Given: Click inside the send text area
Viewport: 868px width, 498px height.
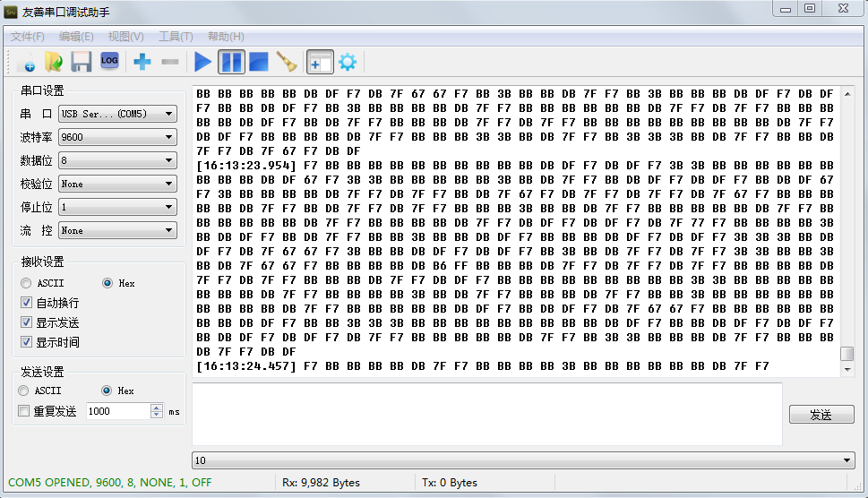Looking at the screenshot, I should click(487, 414).
